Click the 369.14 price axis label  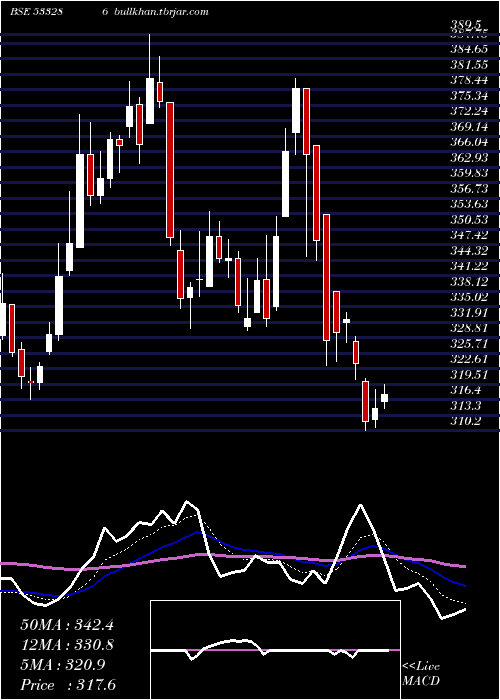[469, 127]
